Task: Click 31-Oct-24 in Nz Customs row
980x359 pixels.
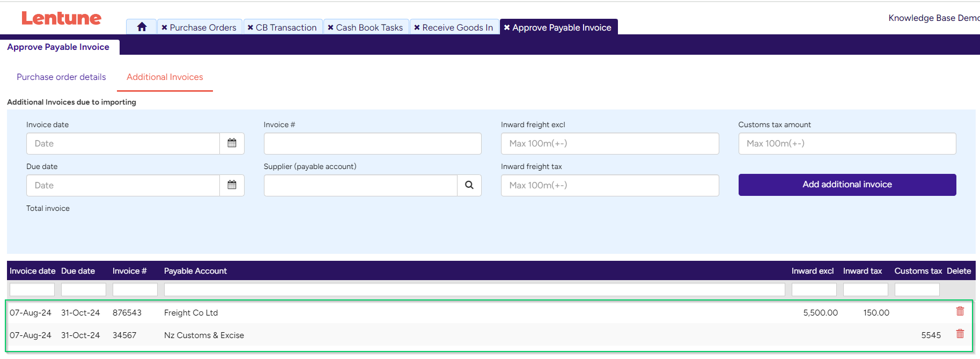Action: point(80,335)
